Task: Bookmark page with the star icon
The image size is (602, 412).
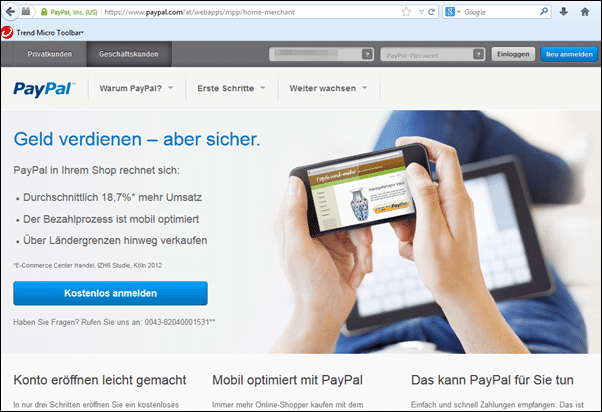Action: coord(406,12)
